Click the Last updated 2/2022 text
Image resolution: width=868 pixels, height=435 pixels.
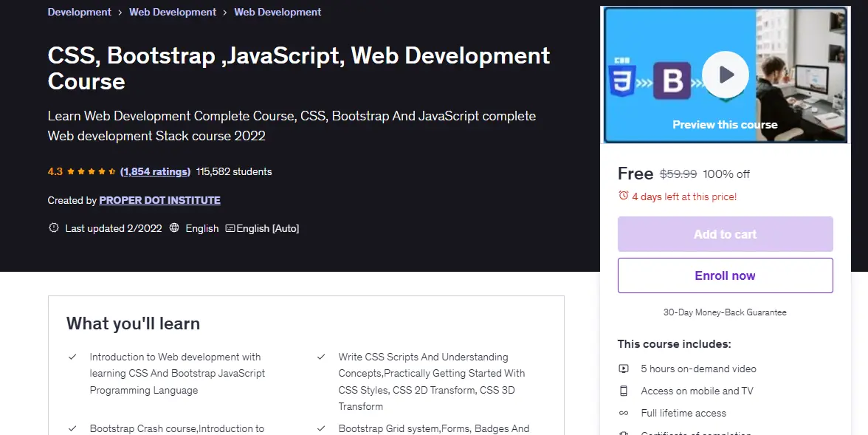tap(114, 228)
